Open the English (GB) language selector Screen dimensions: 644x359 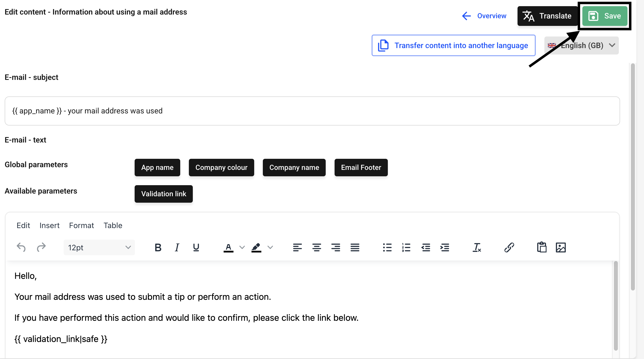coord(582,46)
